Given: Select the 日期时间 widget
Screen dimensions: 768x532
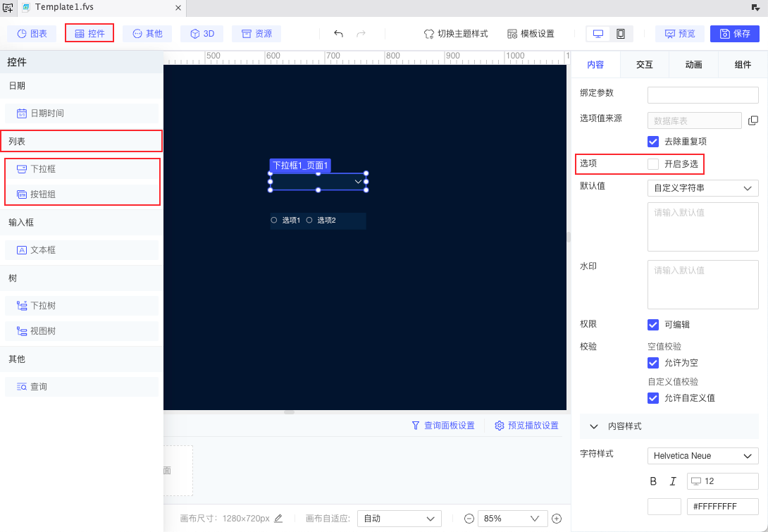Looking at the screenshot, I should tap(82, 113).
